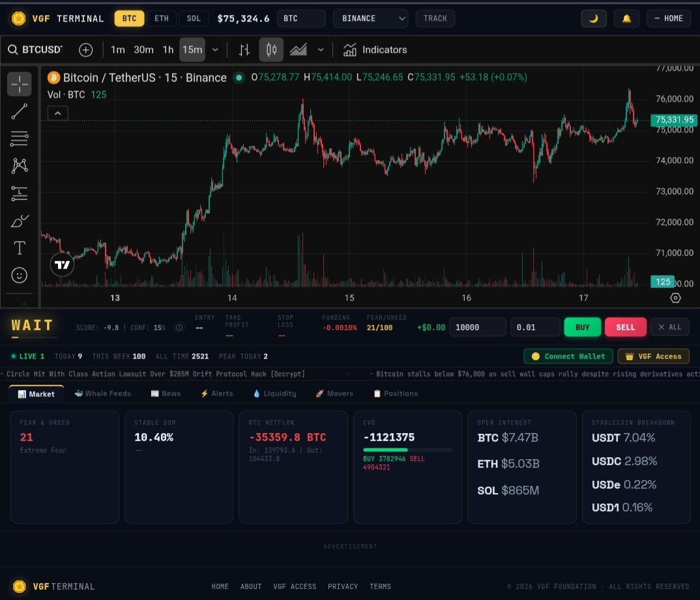Click the 75,331.95 current price label
This screenshot has width=700, height=600.
pyautogui.click(x=674, y=120)
